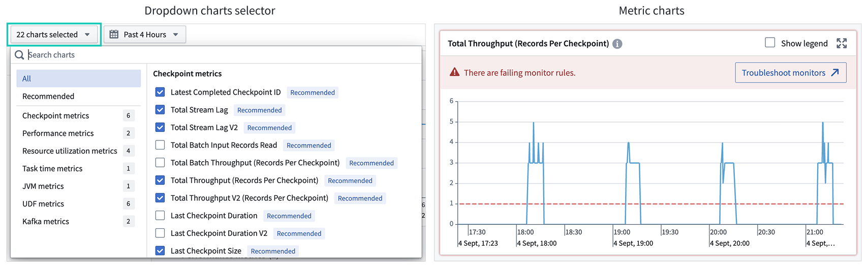The image size is (868, 267).
Task: Click the arrow icon on Troubleshoot monitors
Action: coord(835,73)
